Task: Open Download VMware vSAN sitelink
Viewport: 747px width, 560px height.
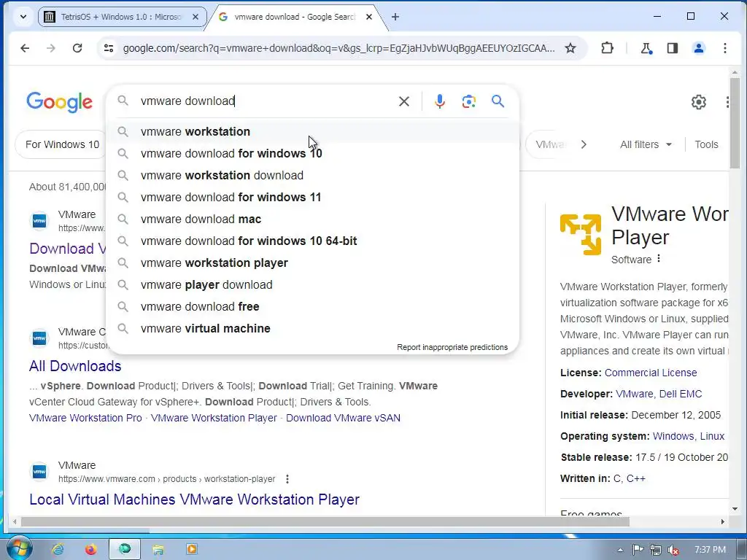Action: click(x=343, y=418)
